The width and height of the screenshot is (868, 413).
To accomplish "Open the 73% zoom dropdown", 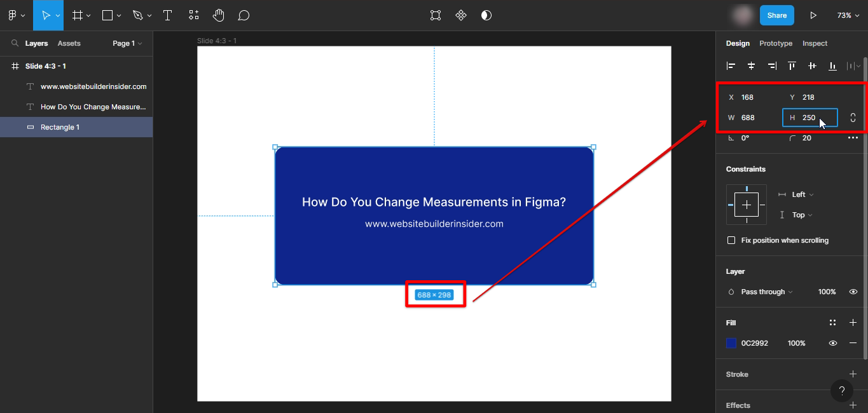I will click(x=848, y=15).
